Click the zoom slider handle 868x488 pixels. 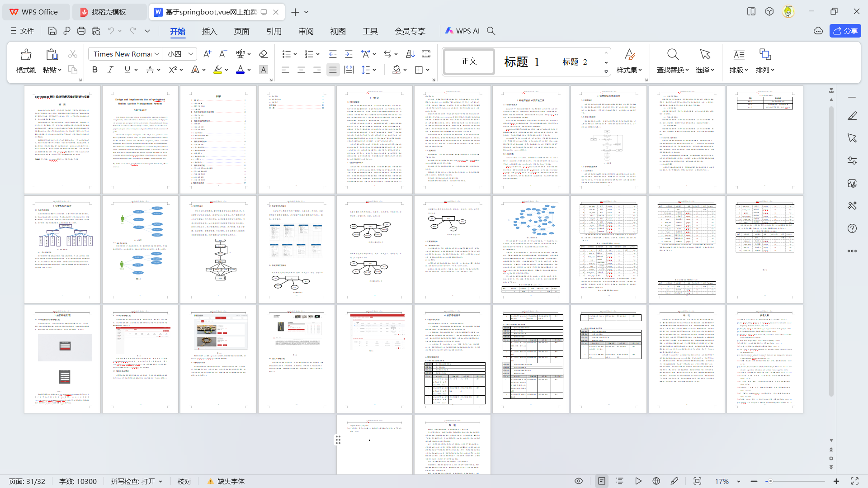[770, 481]
